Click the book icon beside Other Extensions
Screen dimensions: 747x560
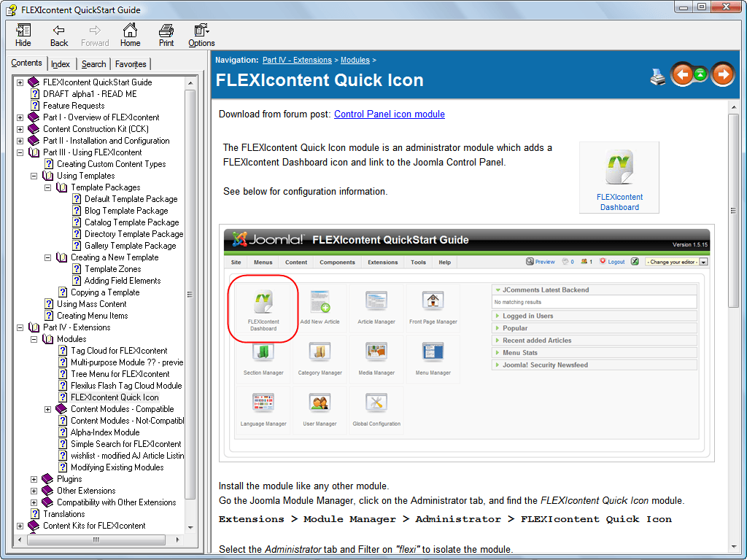(47, 491)
